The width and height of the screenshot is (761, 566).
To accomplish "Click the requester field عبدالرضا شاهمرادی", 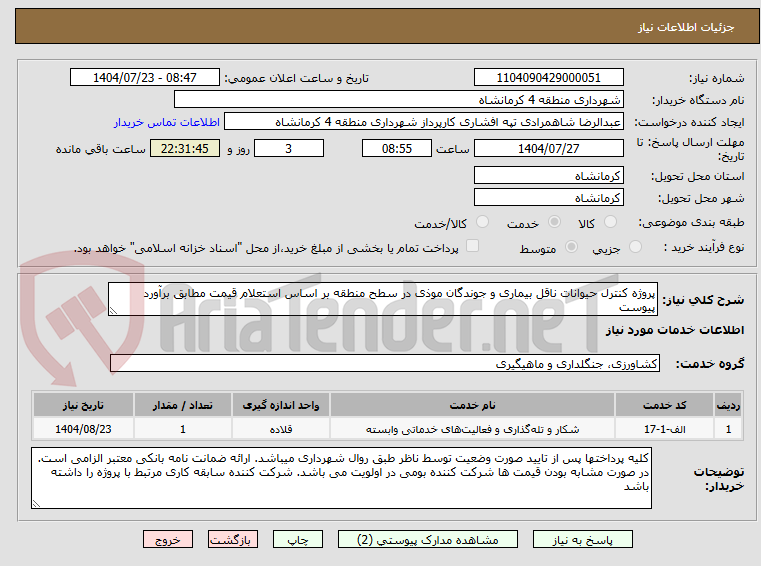I will [x=424, y=121].
